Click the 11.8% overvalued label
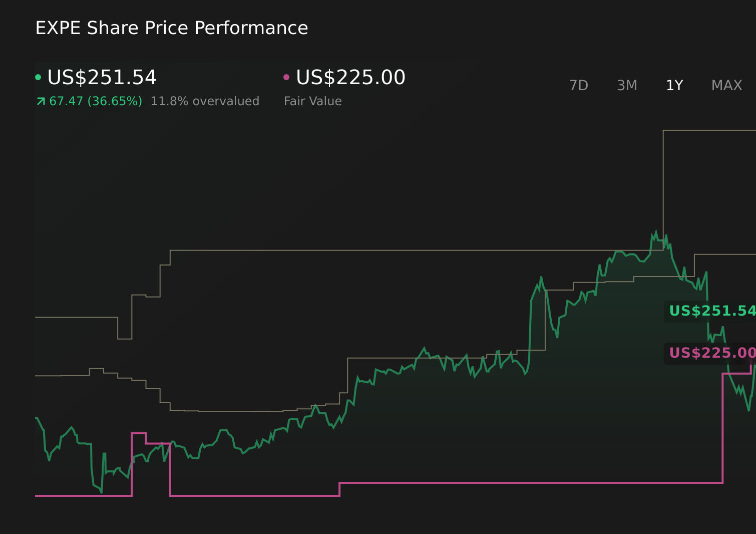The height and width of the screenshot is (534, 756). click(x=205, y=101)
